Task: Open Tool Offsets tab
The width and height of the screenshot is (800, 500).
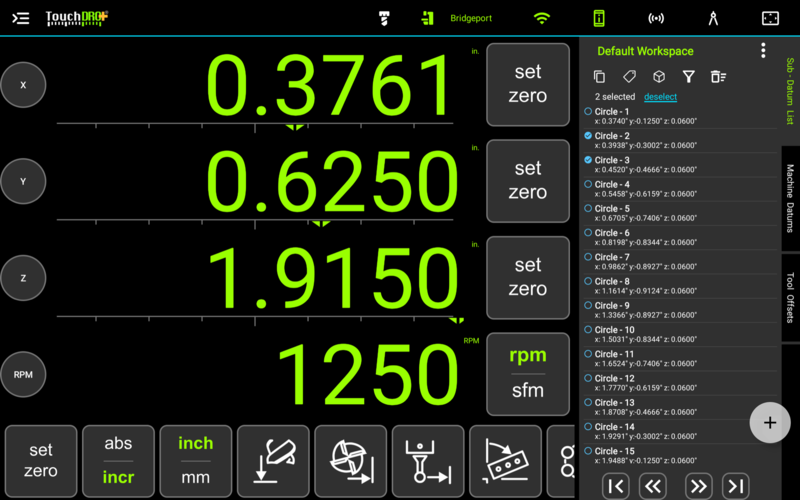Action: (790, 298)
